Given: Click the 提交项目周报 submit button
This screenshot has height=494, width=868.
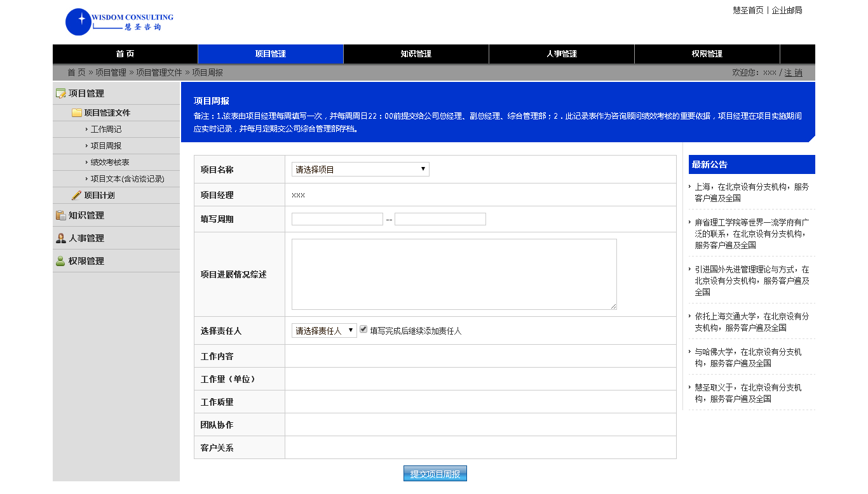Looking at the screenshot, I should 435,474.
